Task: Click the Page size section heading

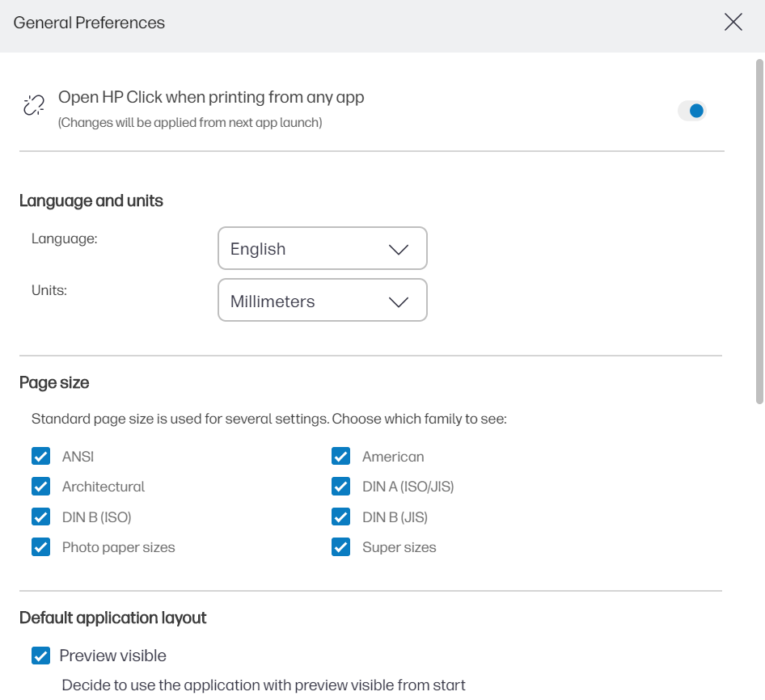Action: pos(54,382)
